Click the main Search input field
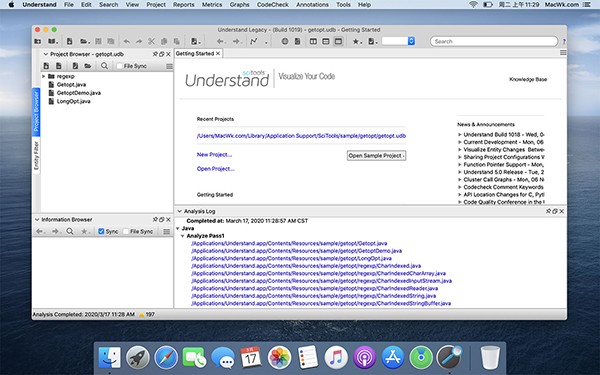The image size is (600, 375). (494, 41)
